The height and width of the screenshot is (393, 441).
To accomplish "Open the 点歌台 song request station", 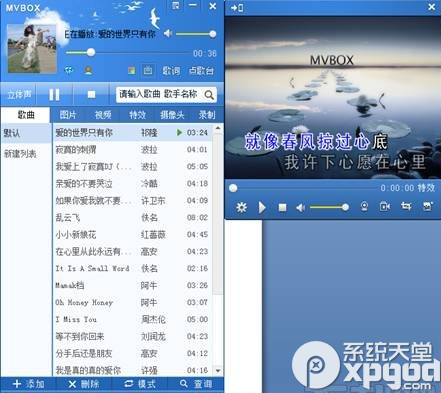I will [x=201, y=70].
